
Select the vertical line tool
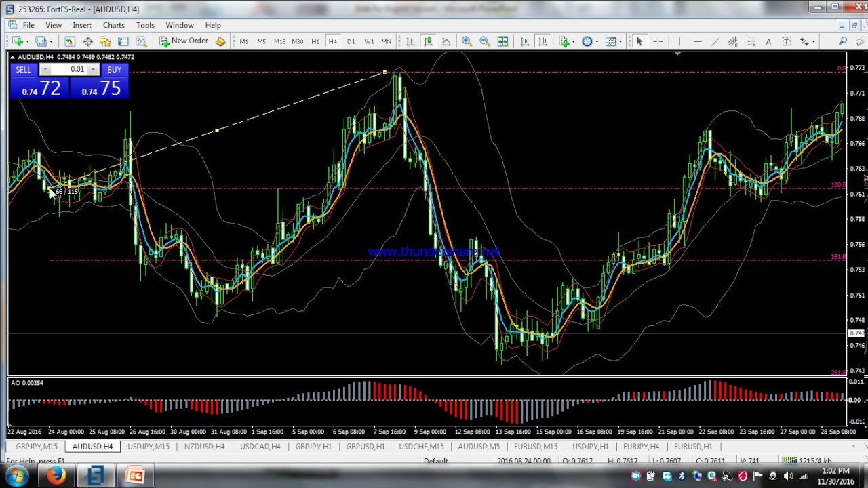[679, 41]
